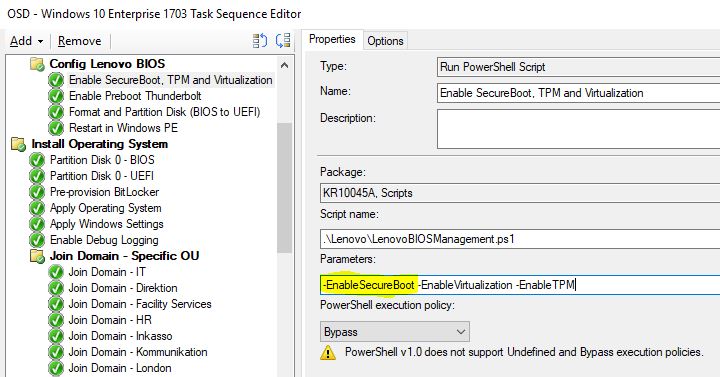720x377 pixels.
Task: Select Join Domain - Direktion step
Action: (x=123, y=288)
